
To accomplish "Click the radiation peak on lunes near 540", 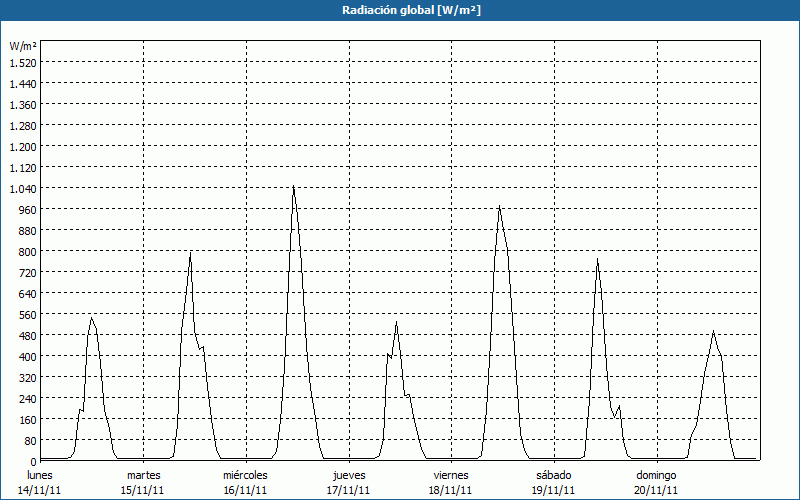I will pyautogui.click(x=91, y=318).
